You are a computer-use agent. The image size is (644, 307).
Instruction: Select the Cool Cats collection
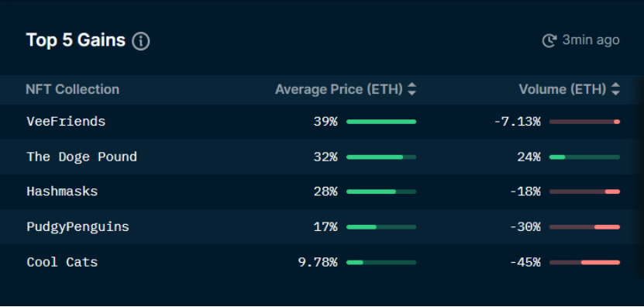click(63, 262)
